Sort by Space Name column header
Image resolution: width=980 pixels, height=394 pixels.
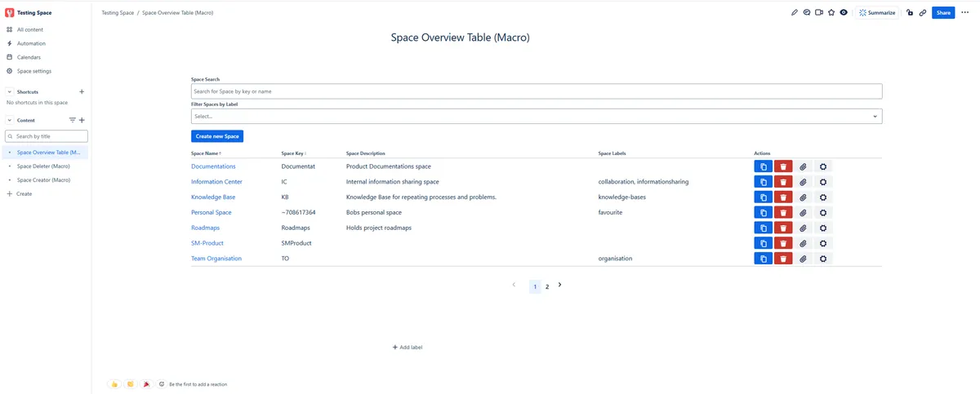tap(206, 153)
